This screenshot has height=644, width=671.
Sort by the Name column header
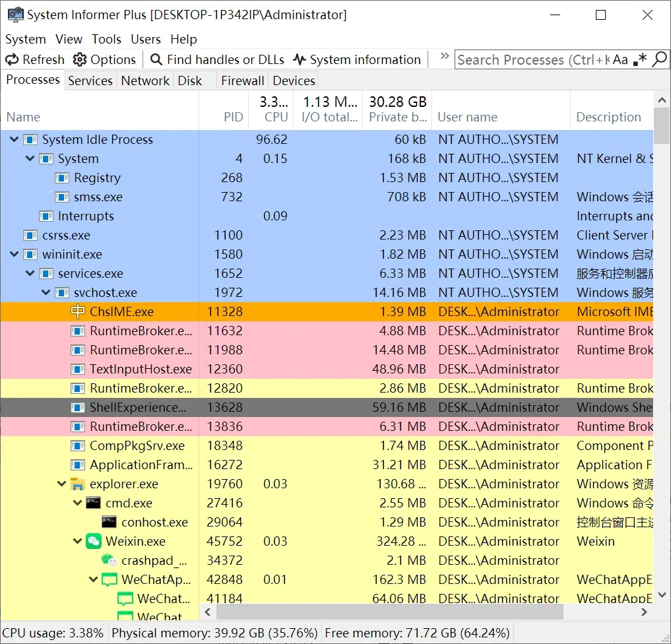point(99,110)
